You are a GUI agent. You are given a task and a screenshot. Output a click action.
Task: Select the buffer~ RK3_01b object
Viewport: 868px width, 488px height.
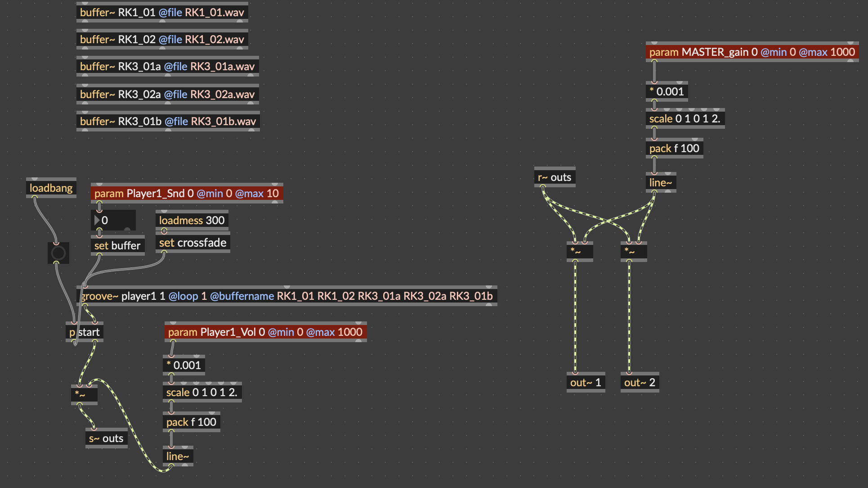pos(168,121)
